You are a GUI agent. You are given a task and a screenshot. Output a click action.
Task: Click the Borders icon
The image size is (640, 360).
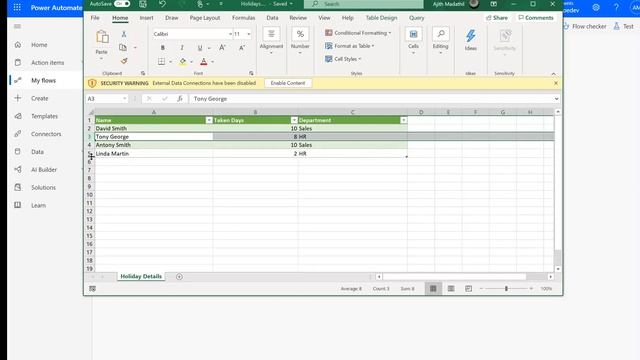tap(162, 62)
